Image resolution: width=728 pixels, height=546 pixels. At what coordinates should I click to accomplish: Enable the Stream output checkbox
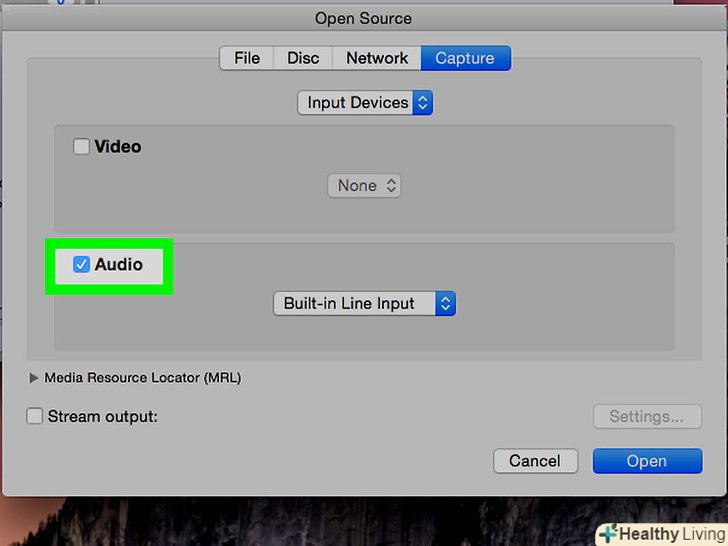(x=35, y=417)
